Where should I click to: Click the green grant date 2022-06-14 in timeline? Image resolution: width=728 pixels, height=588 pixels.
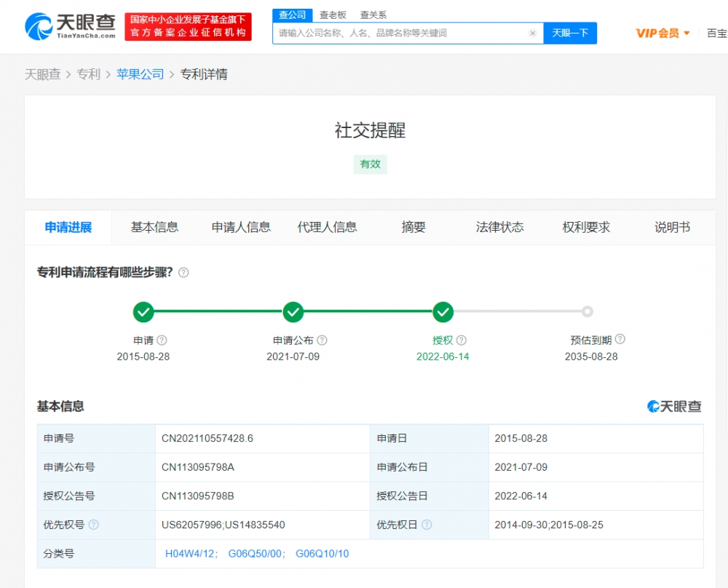coord(443,357)
